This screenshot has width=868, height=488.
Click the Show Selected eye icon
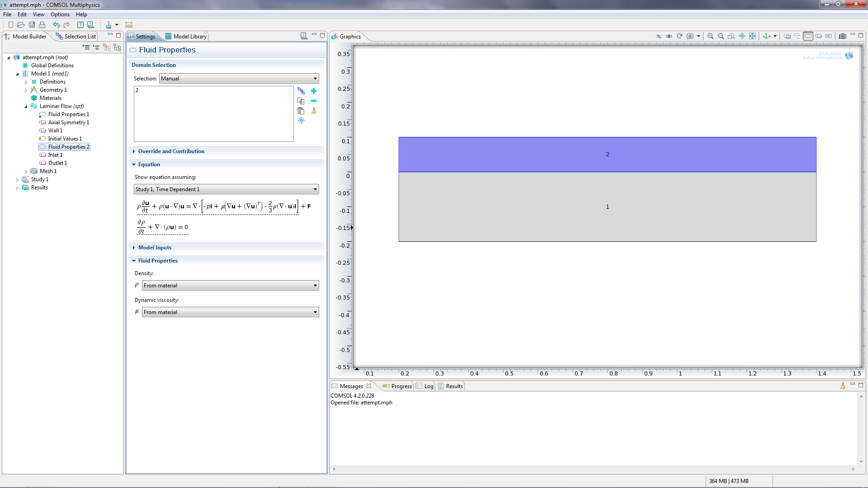point(669,36)
